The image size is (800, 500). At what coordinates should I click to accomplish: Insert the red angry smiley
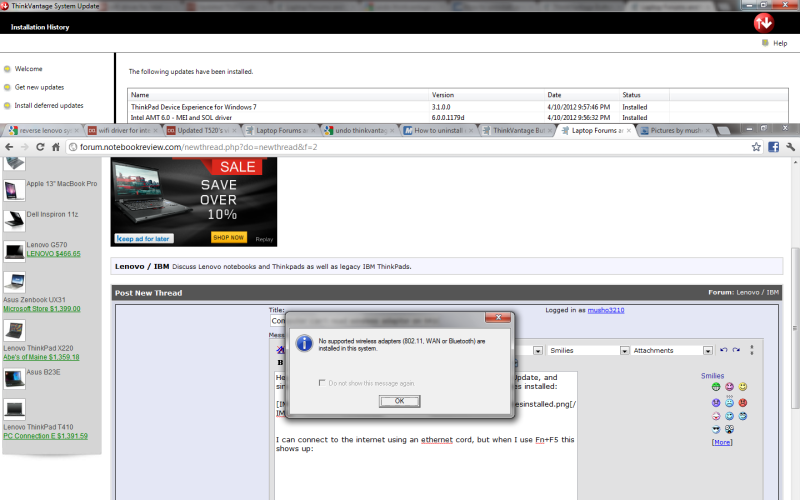tap(743, 403)
